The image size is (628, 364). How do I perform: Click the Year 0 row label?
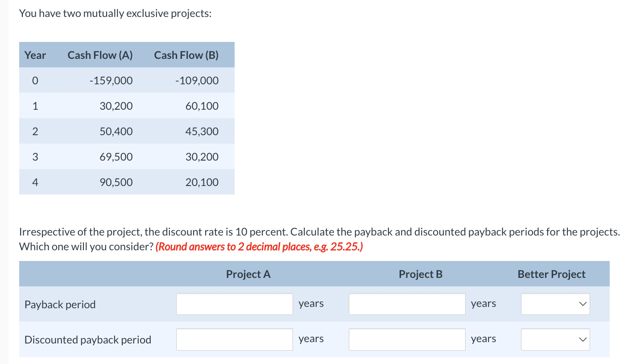(x=35, y=80)
